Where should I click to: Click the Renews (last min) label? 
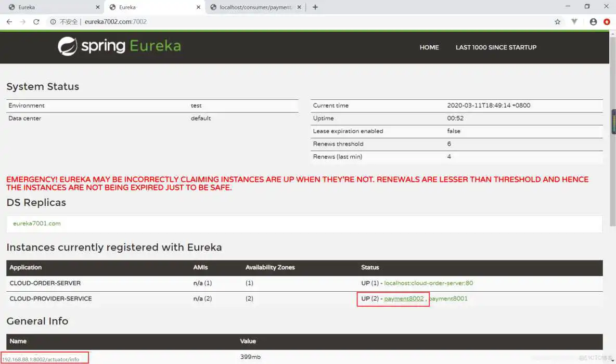tap(338, 157)
